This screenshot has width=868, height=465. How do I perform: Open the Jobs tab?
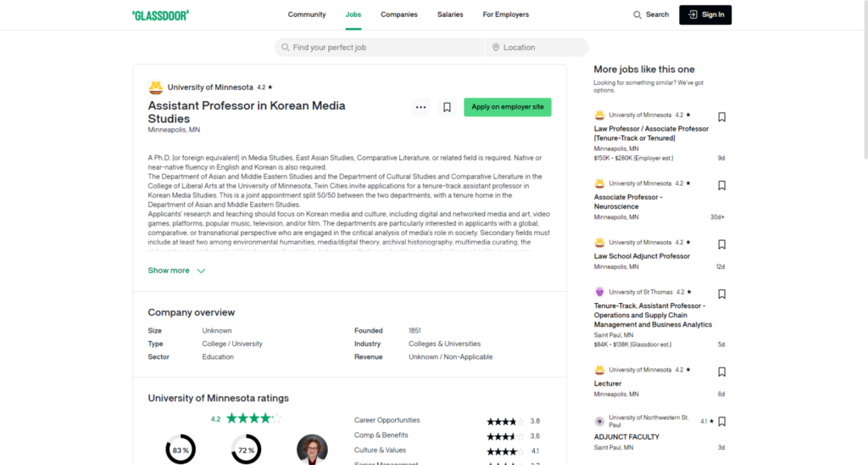353,15
